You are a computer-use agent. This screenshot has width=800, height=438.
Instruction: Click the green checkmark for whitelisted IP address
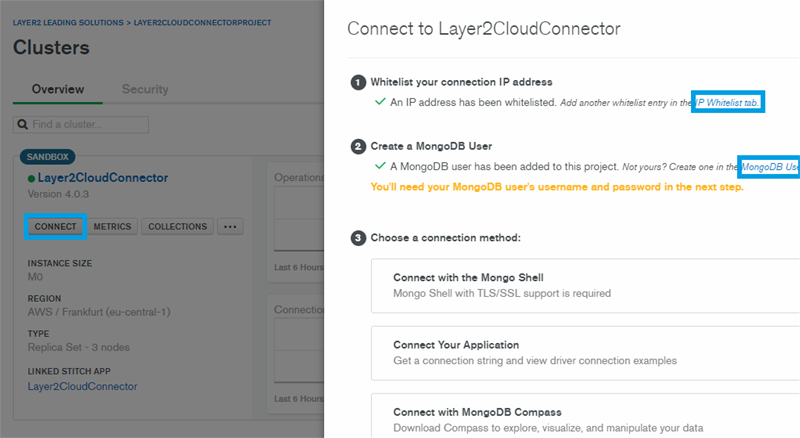(x=379, y=102)
